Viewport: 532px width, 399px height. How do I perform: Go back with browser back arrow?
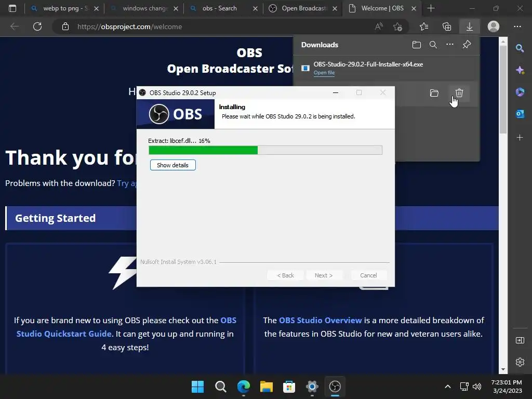14,26
